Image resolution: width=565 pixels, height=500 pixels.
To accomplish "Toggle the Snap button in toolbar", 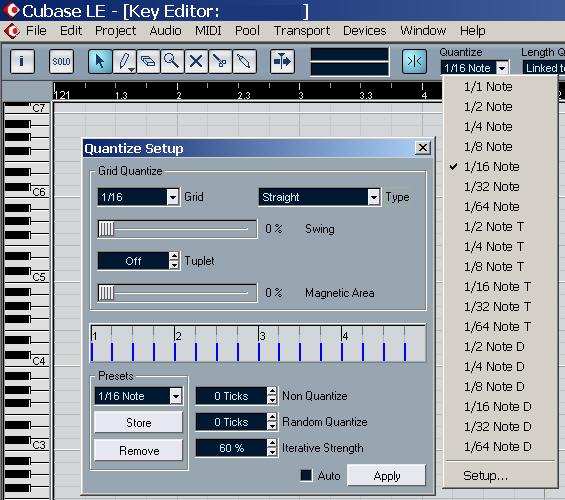I will [x=414, y=61].
